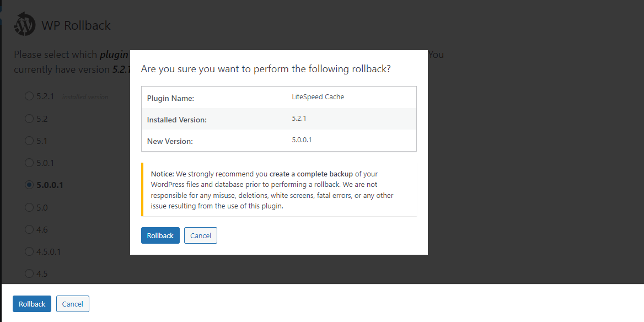Click the Installed Version row label

point(175,120)
